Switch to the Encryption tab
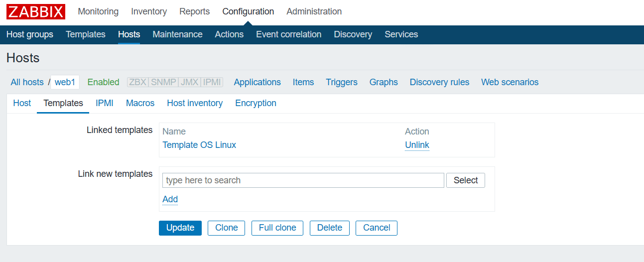Viewport: 644px width, 262px height. 256,103
